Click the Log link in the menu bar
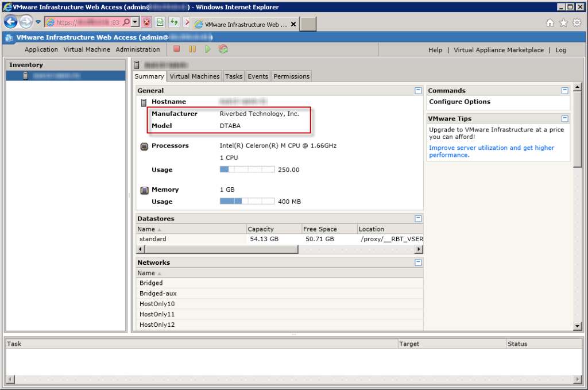 point(560,50)
